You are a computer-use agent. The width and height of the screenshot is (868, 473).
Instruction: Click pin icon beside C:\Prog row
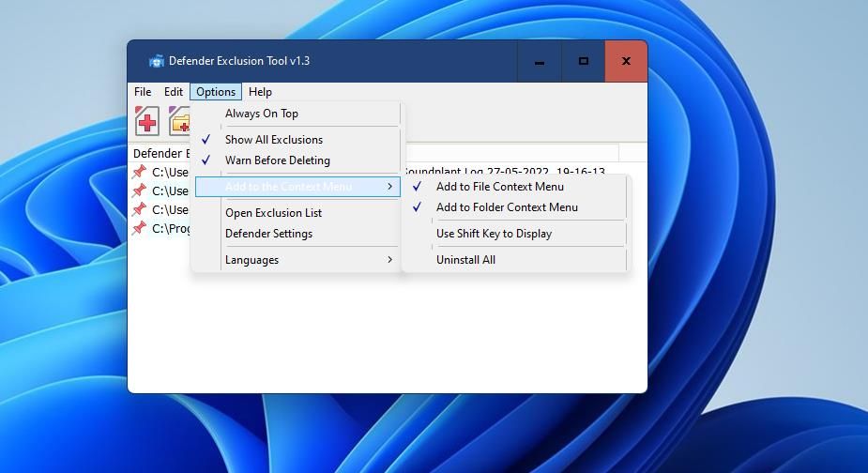tap(140, 228)
